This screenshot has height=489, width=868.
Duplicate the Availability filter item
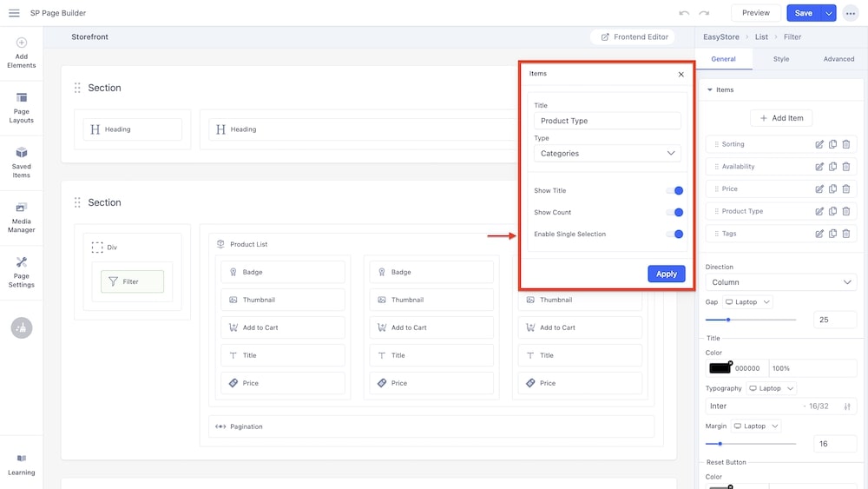[832, 167]
